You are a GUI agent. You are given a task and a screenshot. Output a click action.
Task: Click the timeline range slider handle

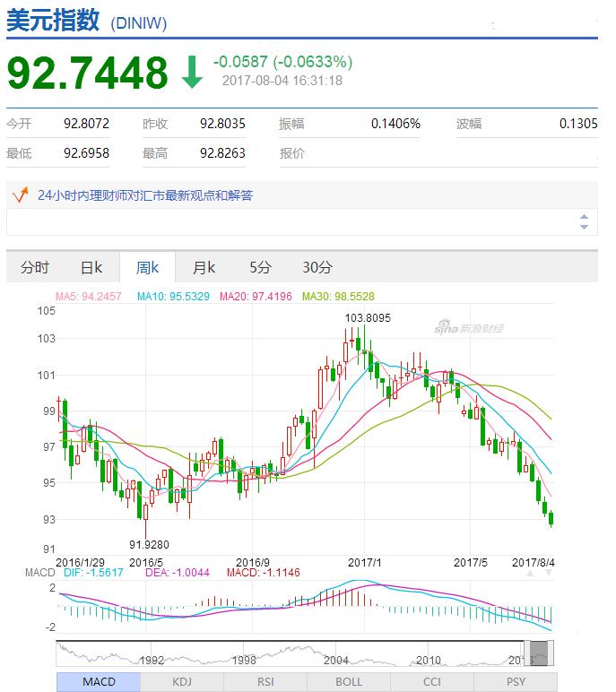[x=539, y=653]
